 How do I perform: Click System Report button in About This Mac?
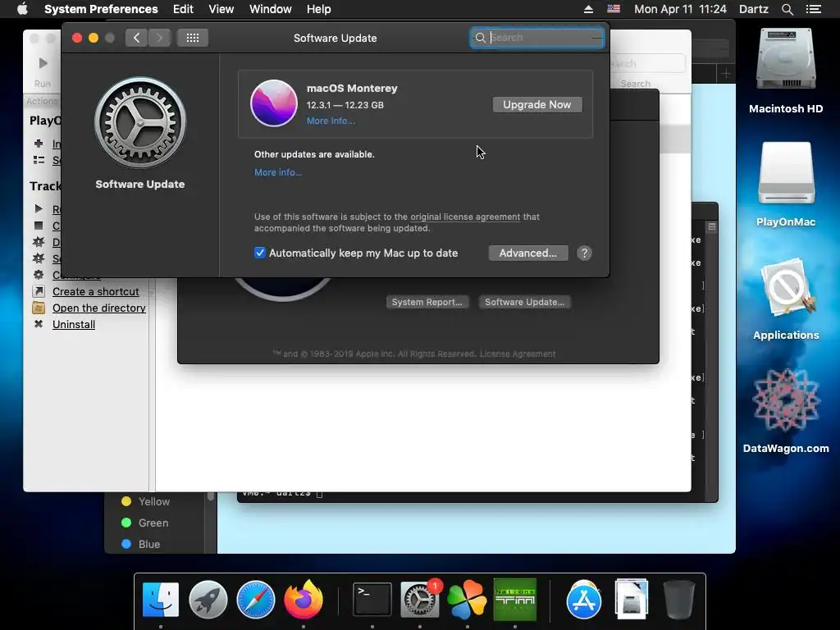point(427,302)
